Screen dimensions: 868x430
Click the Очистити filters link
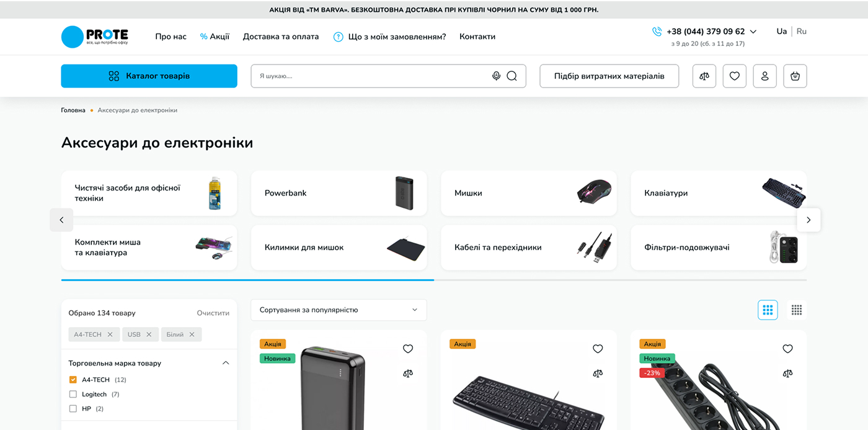point(213,313)
